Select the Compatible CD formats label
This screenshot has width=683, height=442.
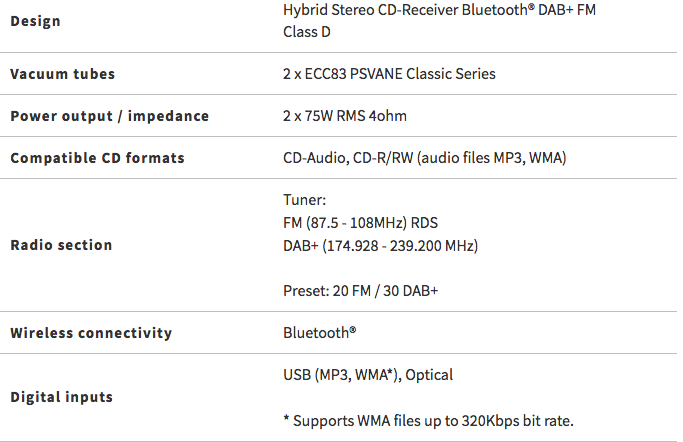point(98,158)
